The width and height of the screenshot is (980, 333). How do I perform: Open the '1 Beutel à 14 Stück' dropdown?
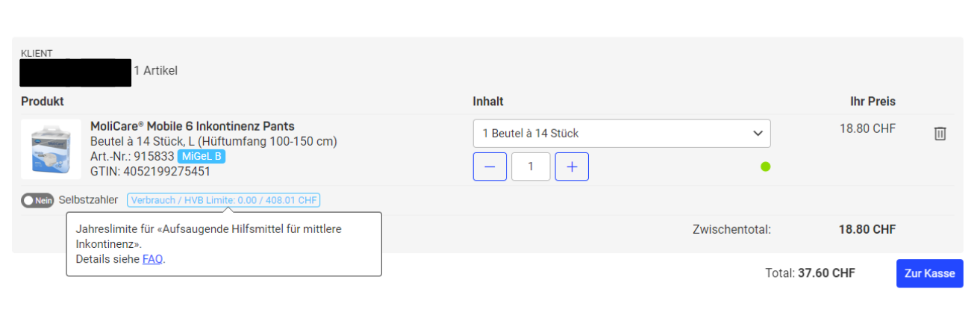[622, 134]
